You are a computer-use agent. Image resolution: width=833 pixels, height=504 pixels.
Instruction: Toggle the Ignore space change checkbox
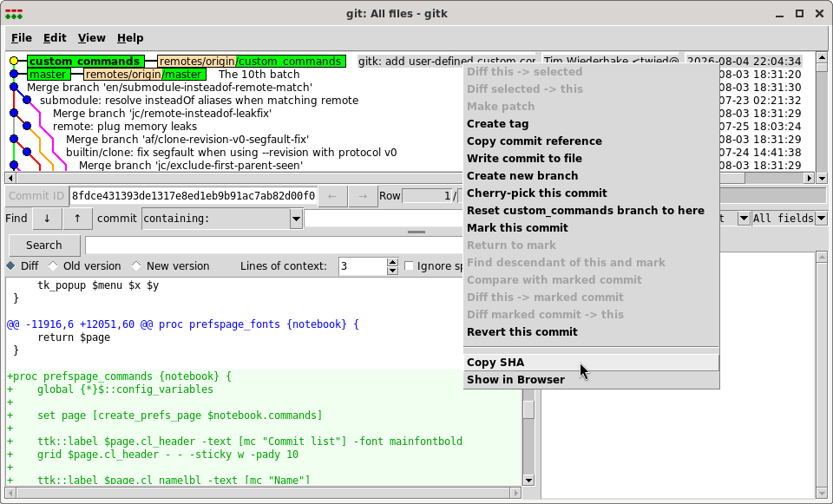409,265
